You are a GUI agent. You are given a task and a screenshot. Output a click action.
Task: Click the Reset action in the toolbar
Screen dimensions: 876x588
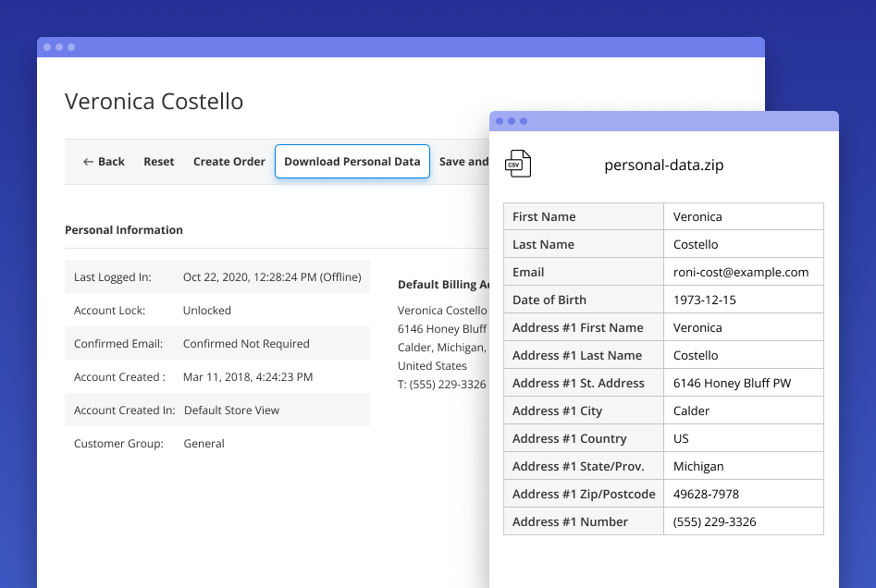pos(158,161)
